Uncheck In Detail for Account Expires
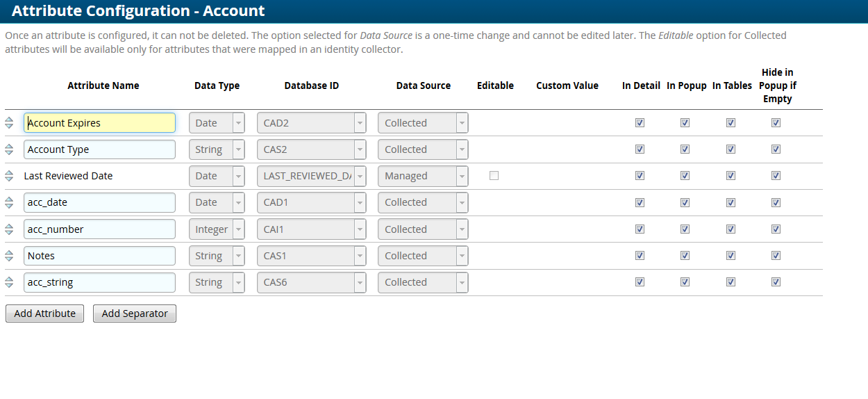 tap(640, 123)
